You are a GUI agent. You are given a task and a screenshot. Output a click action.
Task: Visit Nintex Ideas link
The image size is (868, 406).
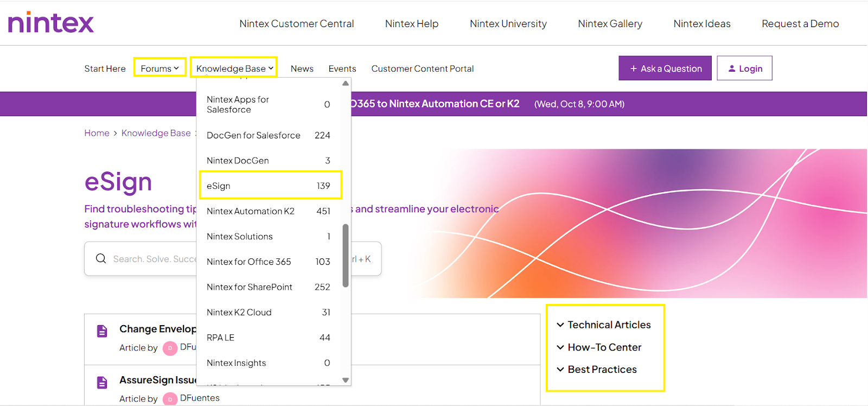point(702,24)
